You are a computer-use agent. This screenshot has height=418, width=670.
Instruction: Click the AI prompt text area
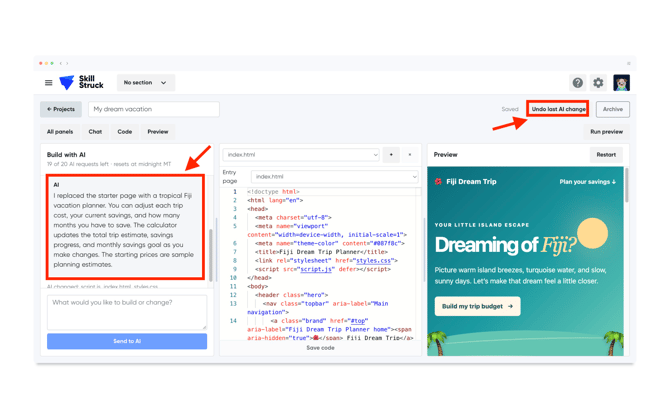click(127, 312)
